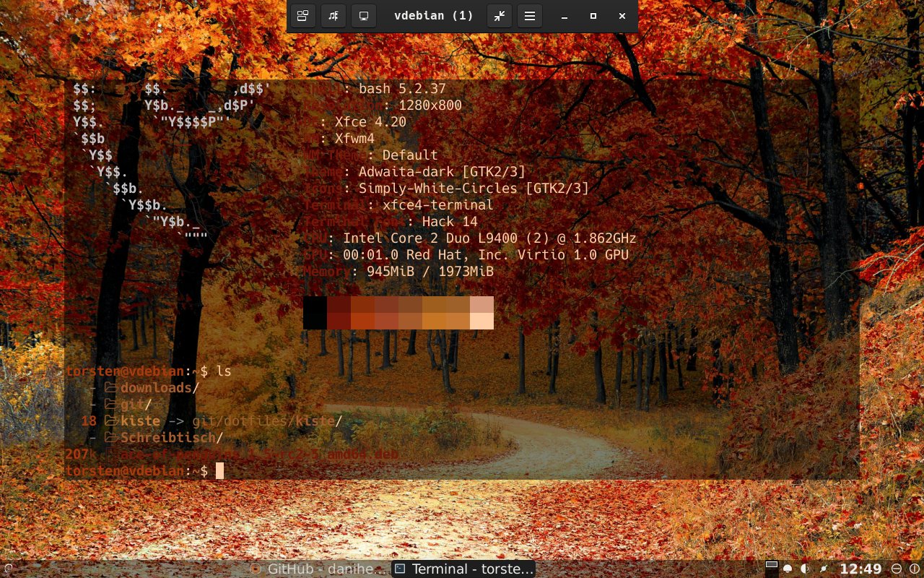Image resolution: width=924 pixels, height=578 pixels.
Task: Open the applications menu at the panel's left end
Action: coord(8,569)
